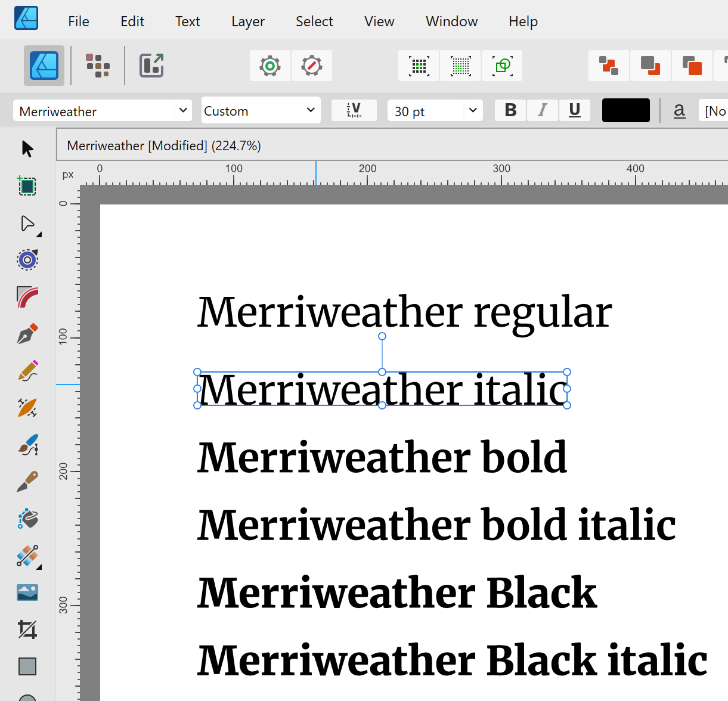Click the Merriweather [Modified] document tab
This screenshot has width=728, height=701.
(164, 146)
